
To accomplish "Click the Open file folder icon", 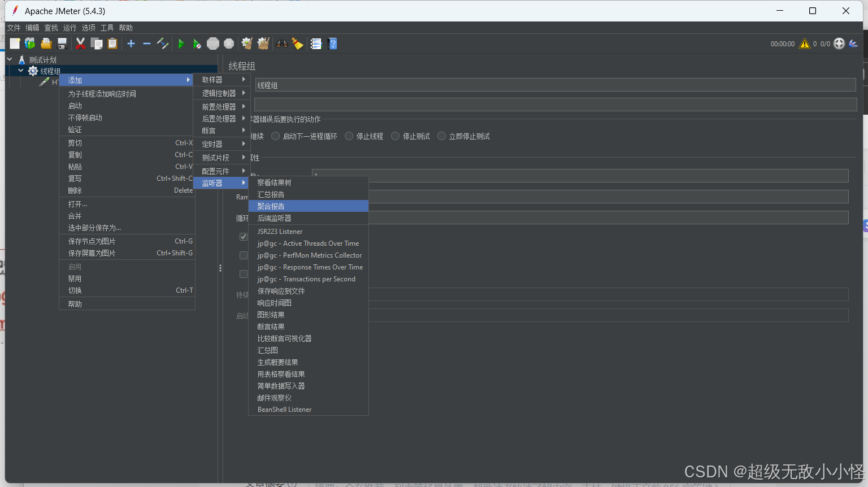I will point(46,44).
